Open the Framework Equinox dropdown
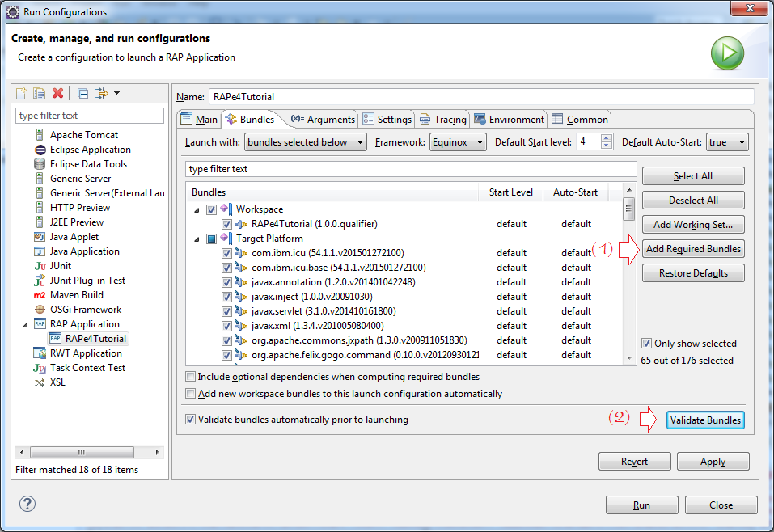This screenshot has height=532, width=774. (458, 142)
